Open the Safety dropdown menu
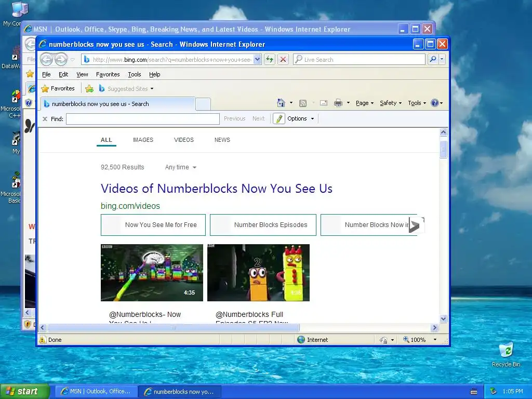Image resolution: width=532 pixels, height=399 pixels. pos(391,103)
